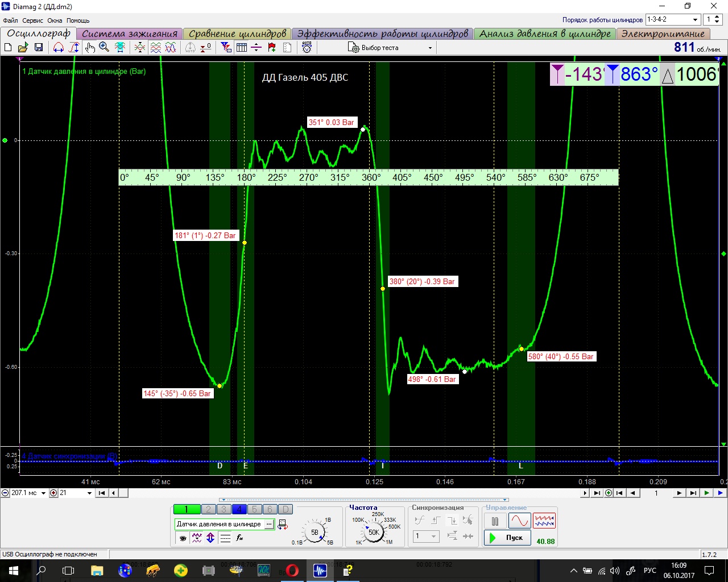The width and height of the screenshot is (728, 582).
Task: Click the channel vertical invert arrows icon
Action: tap(210, 538)
